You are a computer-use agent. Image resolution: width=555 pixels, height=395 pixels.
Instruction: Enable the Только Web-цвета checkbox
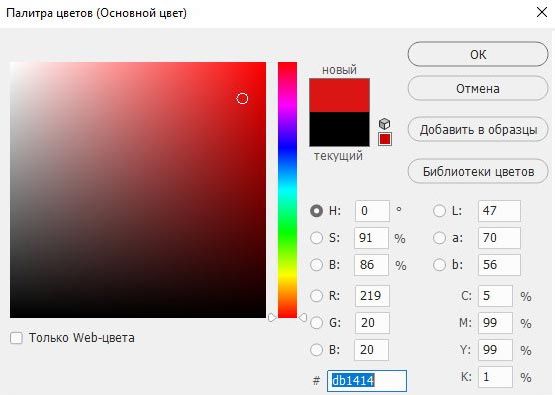click(16, 338)
